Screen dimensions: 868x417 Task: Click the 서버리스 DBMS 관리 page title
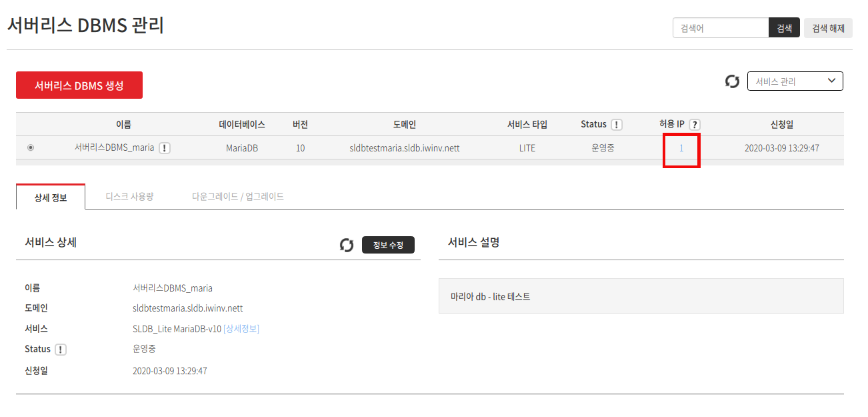pyautogui.click(x=85, y=25)
